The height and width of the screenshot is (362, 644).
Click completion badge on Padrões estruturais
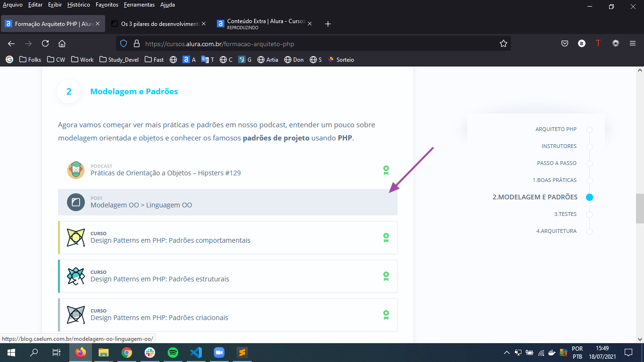click(x=386, y=276)
